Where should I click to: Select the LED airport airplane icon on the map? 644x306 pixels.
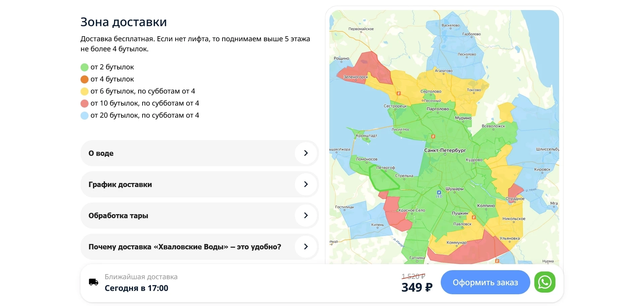point(439,192)
